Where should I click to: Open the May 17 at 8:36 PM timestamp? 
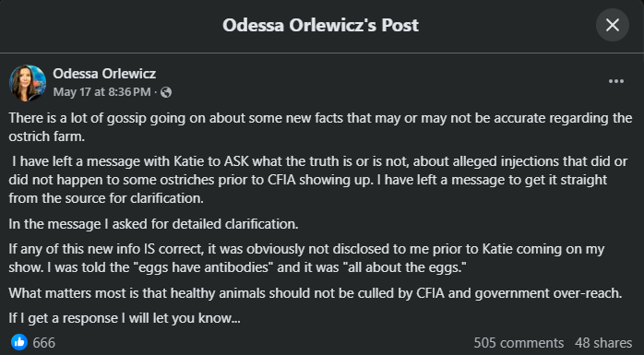101,92
